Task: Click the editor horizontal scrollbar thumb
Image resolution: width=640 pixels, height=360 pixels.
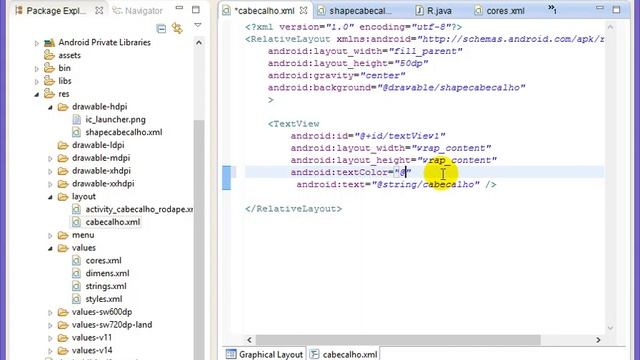Action: [398, 340]
